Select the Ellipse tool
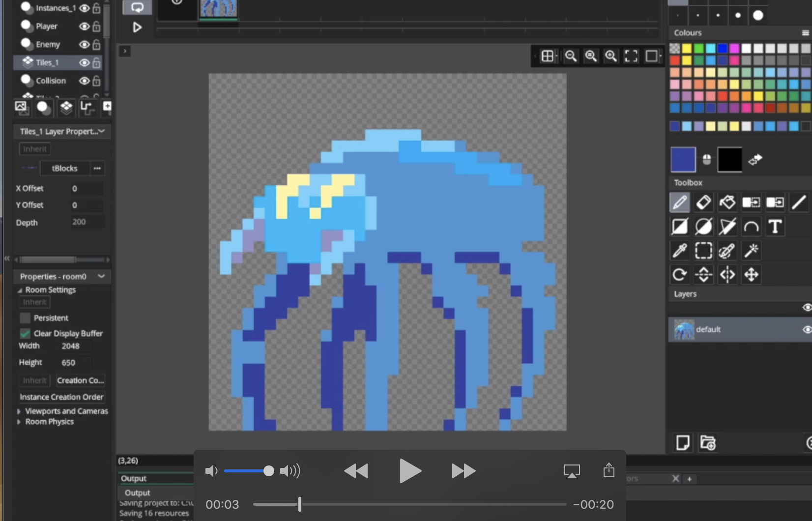The height and width of the screenshot is (521, 812). [703, 227]
